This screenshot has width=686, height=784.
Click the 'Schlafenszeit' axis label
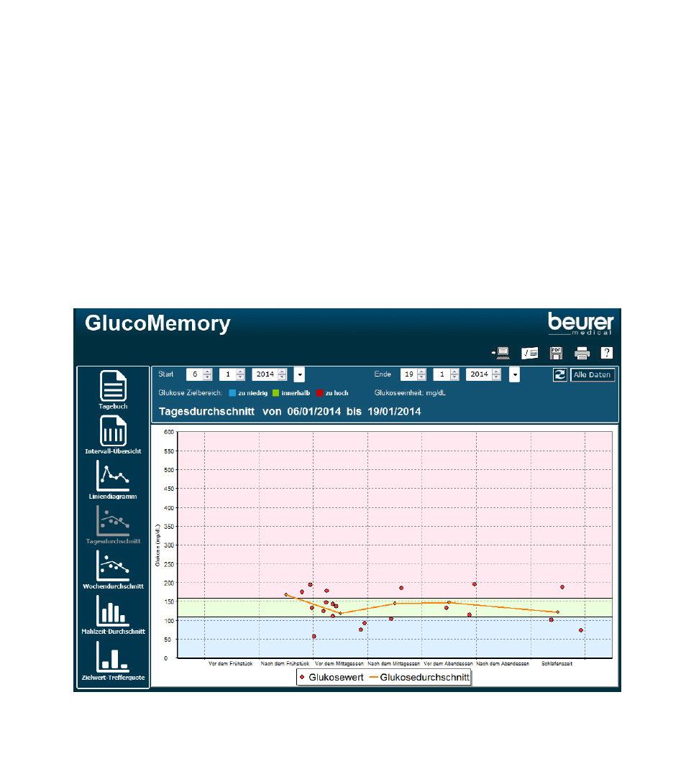(x=557, y=664)
